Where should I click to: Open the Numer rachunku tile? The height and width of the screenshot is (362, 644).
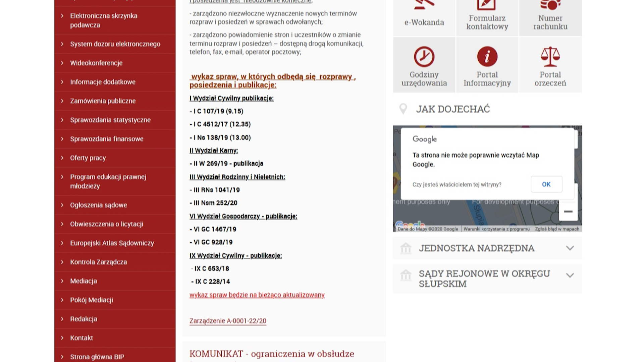[550, 18]
